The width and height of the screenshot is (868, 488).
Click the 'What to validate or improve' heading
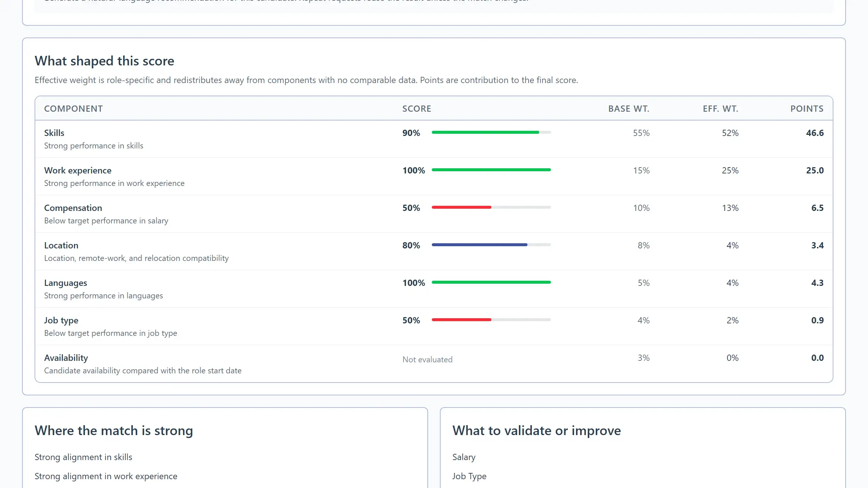point(537,431)
